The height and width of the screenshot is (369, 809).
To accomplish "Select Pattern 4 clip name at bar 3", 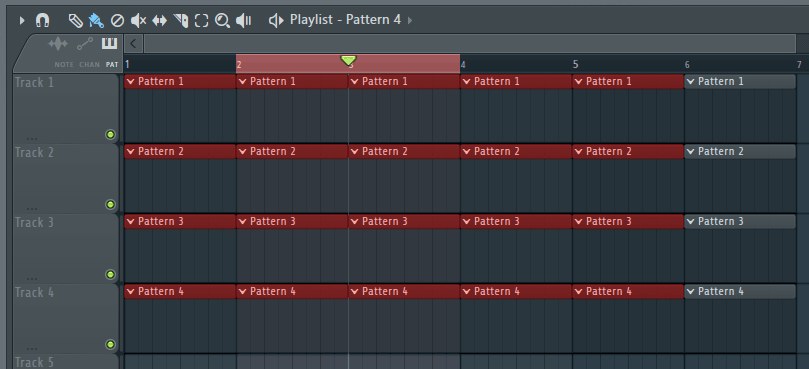I will (384, 291).
